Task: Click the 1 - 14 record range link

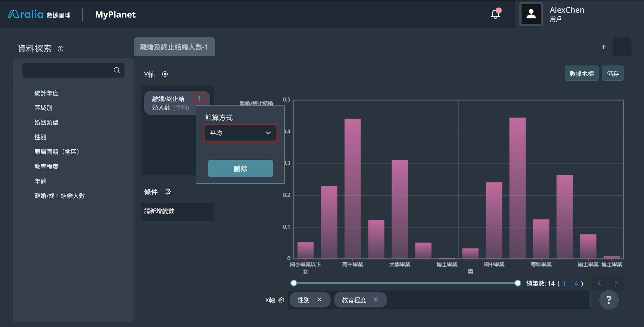Action: point(570,284)
